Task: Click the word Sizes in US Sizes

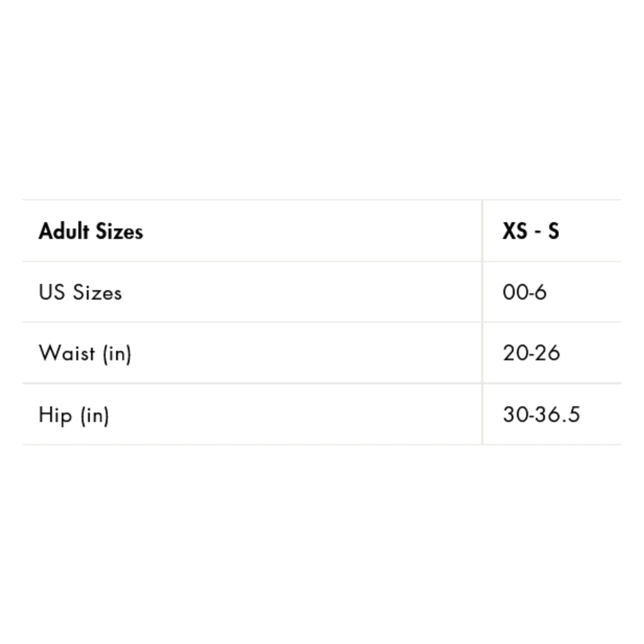Action: 97,292
